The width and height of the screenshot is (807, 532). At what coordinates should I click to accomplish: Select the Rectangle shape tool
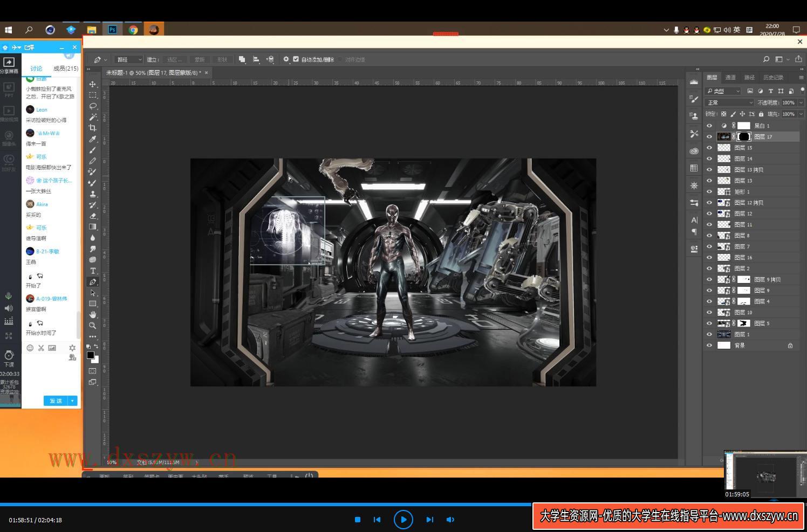coord(93,303)
